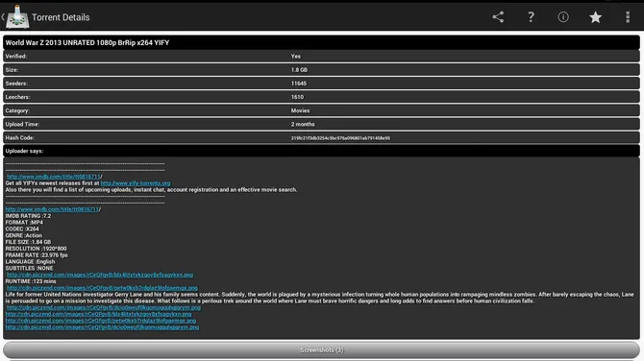Tap the Category row showing Movies

(x=322, y=110)
